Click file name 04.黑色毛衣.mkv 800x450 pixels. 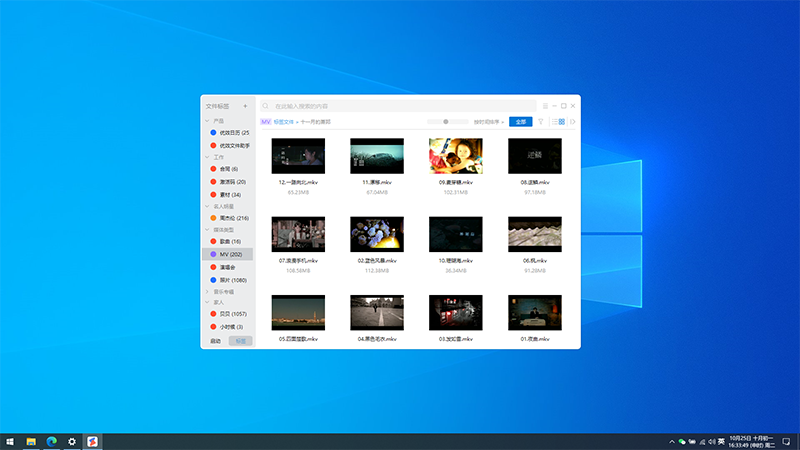[x=377, y=339]
